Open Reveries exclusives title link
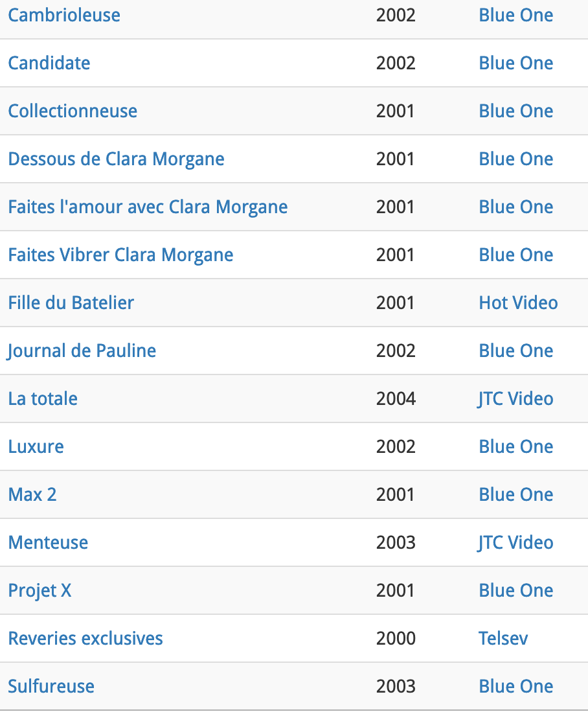 coord(85,638)
